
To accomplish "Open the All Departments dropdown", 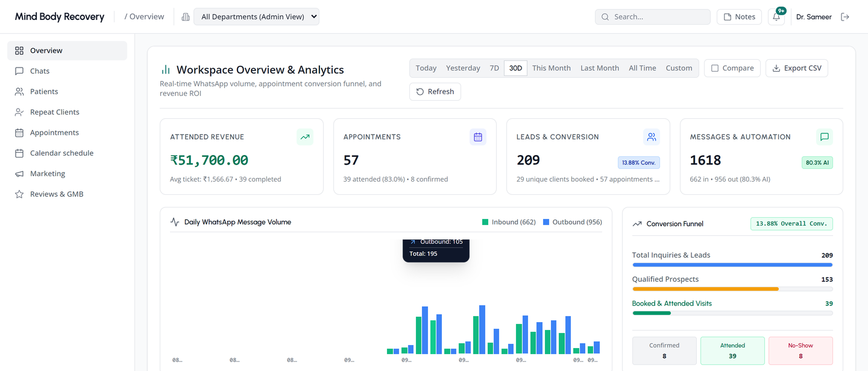I will click(256, 17).
